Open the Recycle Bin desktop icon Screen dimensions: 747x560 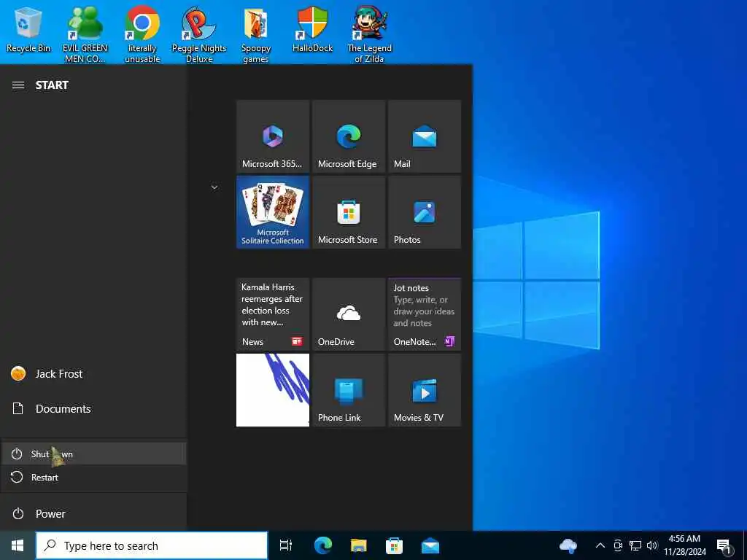coord(28,30)
